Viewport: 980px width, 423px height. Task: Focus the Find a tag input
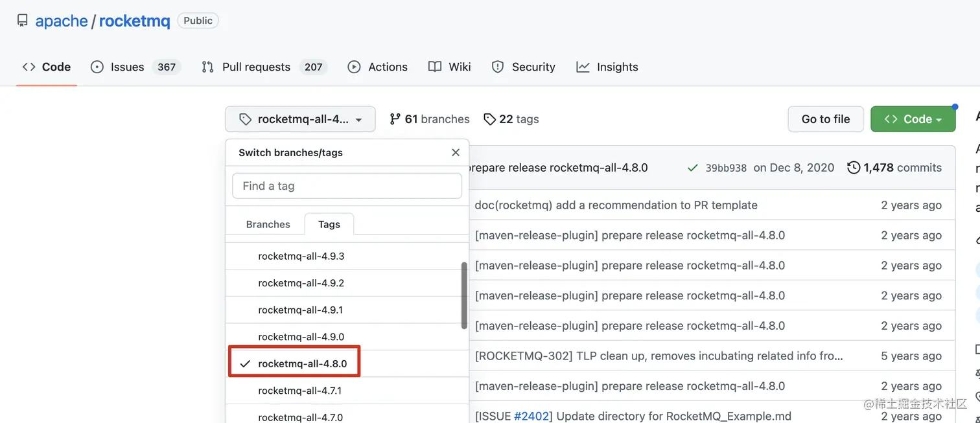[x=347, y=186]
